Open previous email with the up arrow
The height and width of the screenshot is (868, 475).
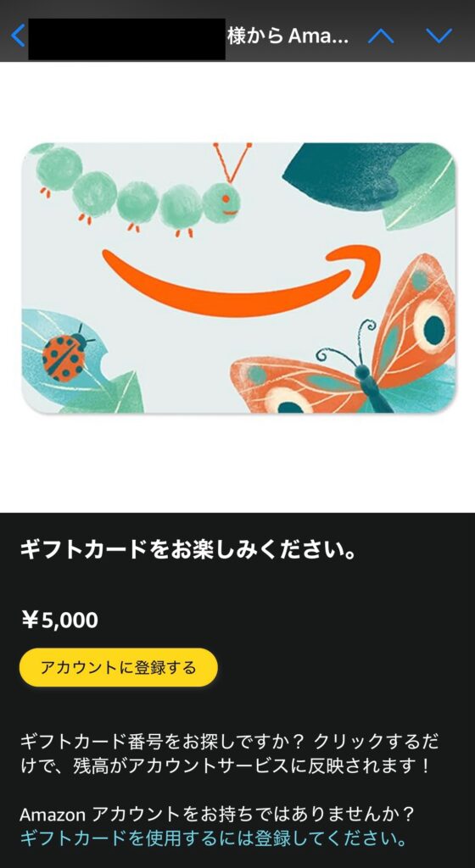[381, 36]
